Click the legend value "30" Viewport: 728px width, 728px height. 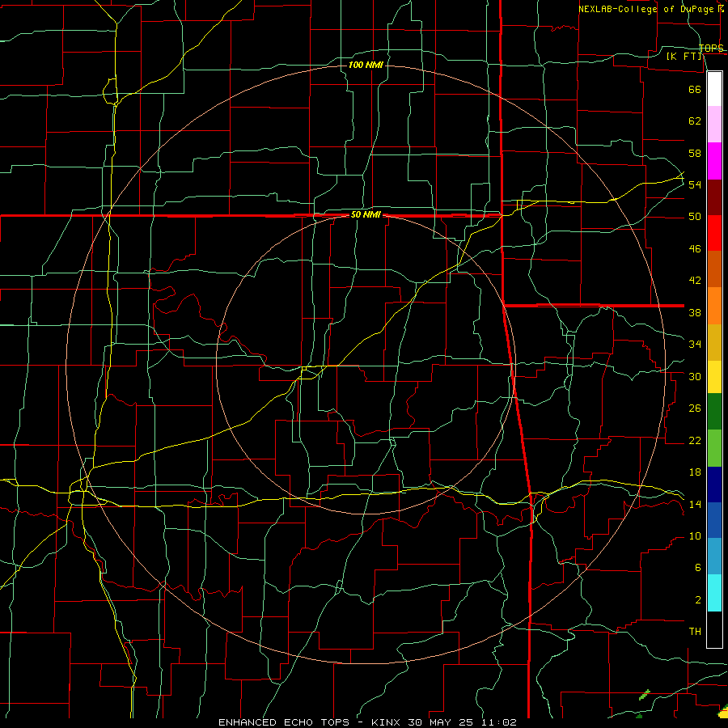[695, 376]
